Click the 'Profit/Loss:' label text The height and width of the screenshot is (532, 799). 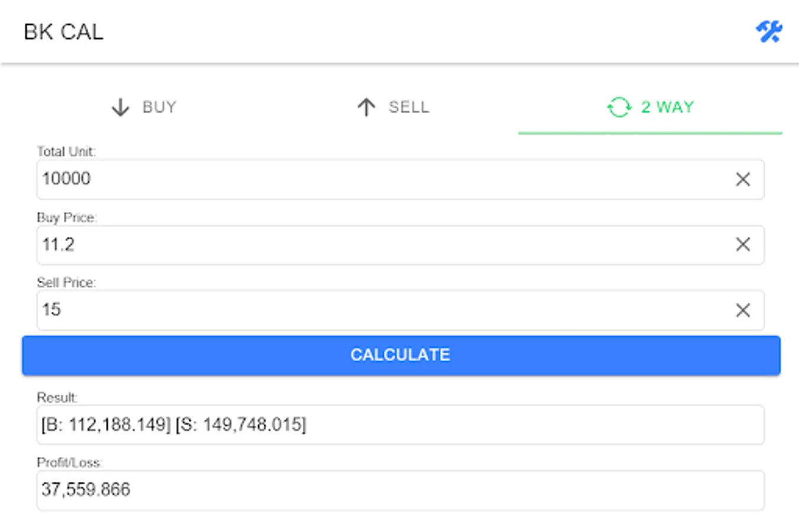pyautogui.click(x=70, y=462)
